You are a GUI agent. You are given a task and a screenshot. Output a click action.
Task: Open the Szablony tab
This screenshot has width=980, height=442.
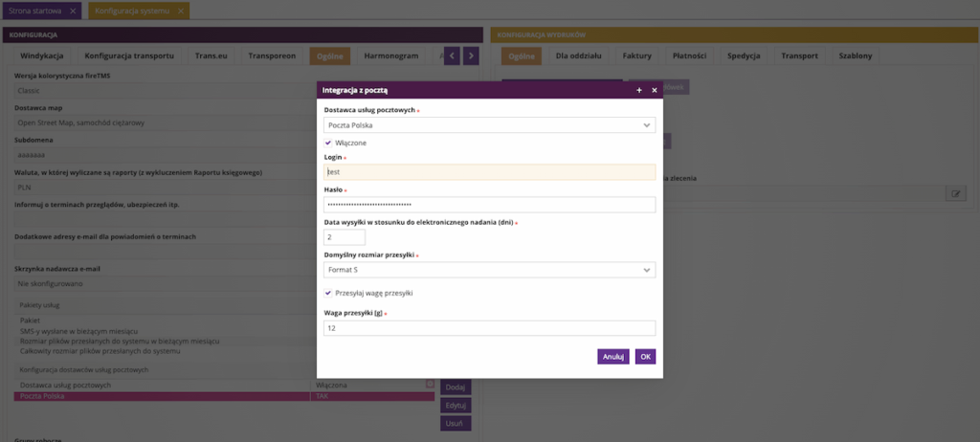855,55
